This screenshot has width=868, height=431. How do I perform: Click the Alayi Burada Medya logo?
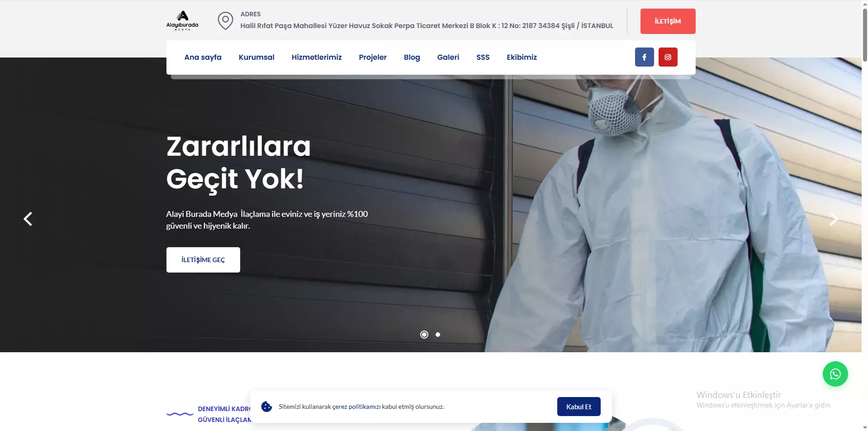click(x=182, y=20)
